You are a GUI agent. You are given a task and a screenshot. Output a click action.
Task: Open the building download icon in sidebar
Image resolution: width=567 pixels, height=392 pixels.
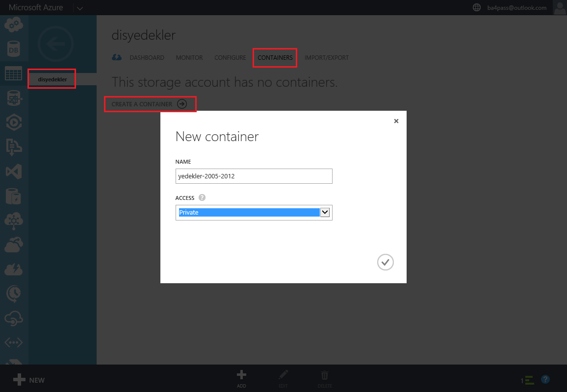pyautogui.click(x=14, y=147)
